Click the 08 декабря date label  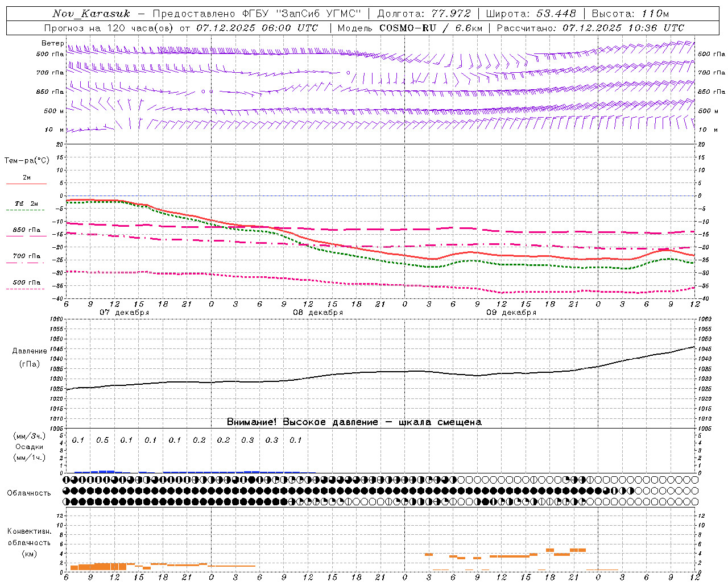pos(318,313)
